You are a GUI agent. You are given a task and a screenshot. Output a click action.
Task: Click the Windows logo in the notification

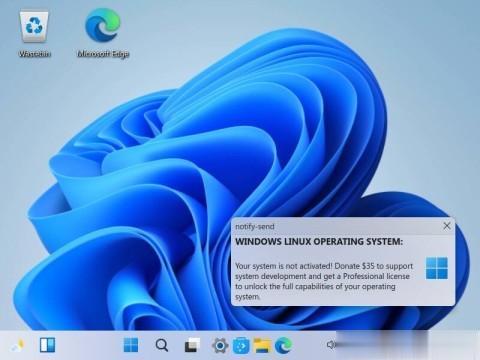coord(437,268)
